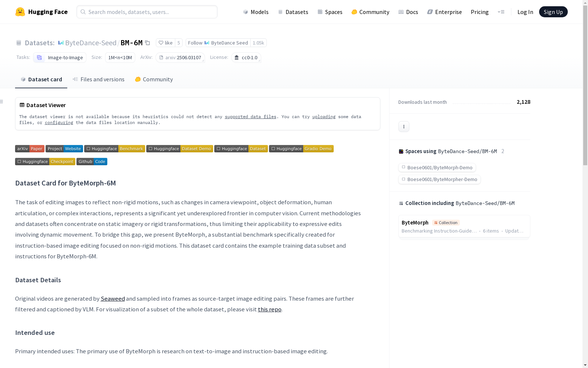Toggle the table of contents sidebar icon
588x368 pixels.
tap(2, 102)
